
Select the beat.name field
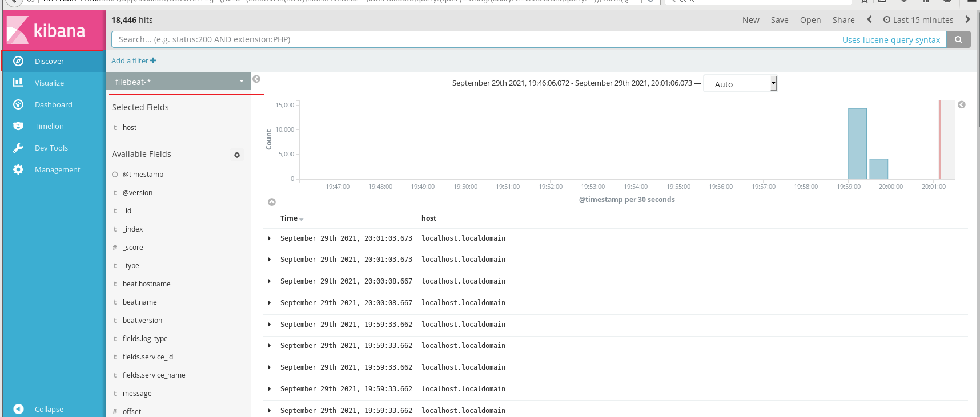(139, 302)
